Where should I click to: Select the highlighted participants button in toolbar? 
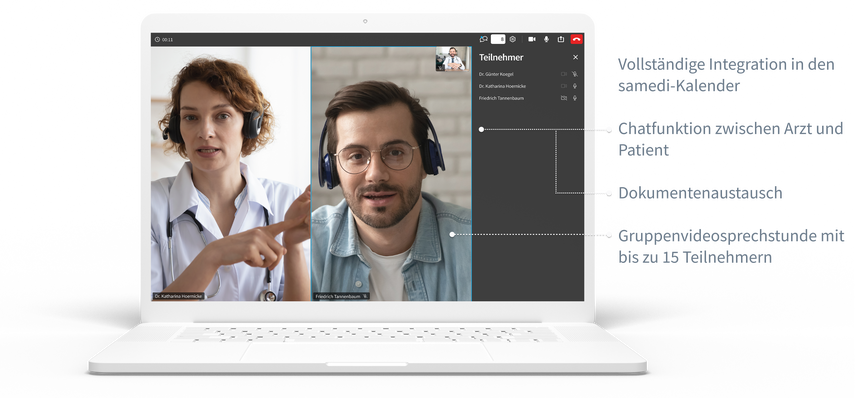click(x=498, y=39)
